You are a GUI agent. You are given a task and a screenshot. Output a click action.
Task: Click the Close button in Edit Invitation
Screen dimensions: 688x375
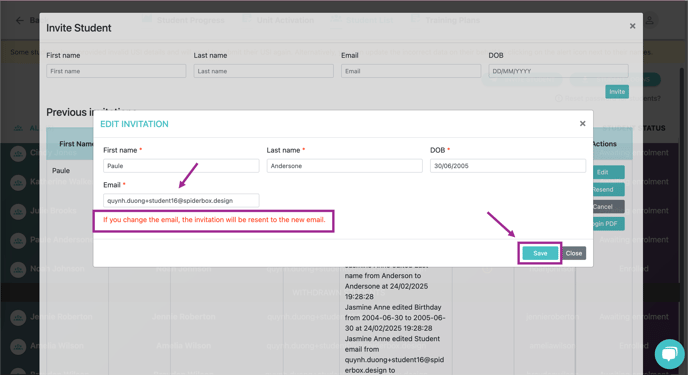point(573,253)
